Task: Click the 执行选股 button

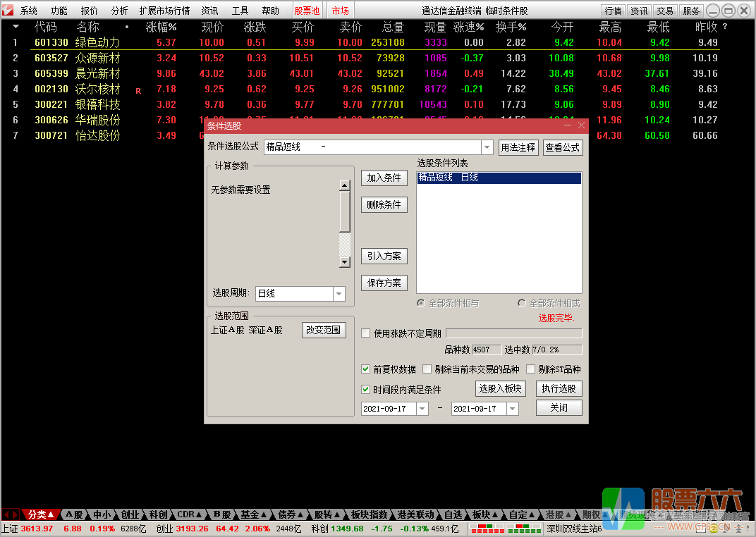Action: point(559,389)
